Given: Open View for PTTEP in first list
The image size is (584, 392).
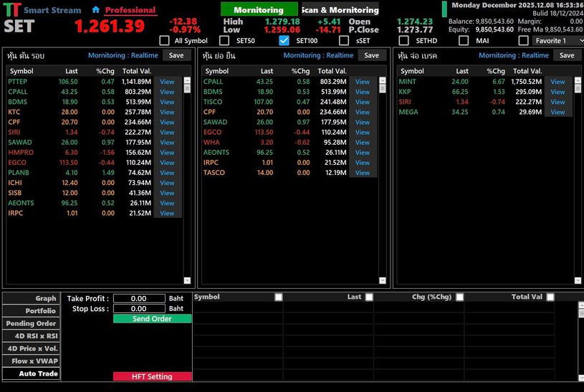Looking at the screenshot, I should point(167,82).
